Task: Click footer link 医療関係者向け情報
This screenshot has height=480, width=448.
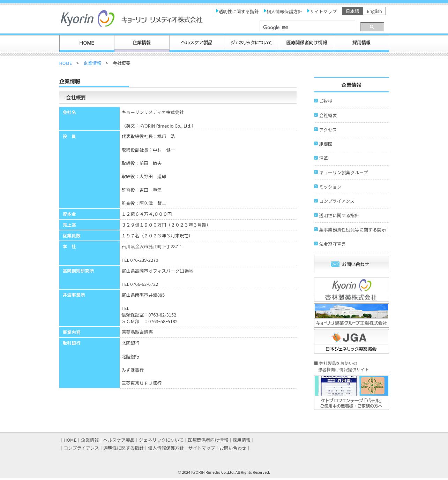Action: [x=208, y=440]
